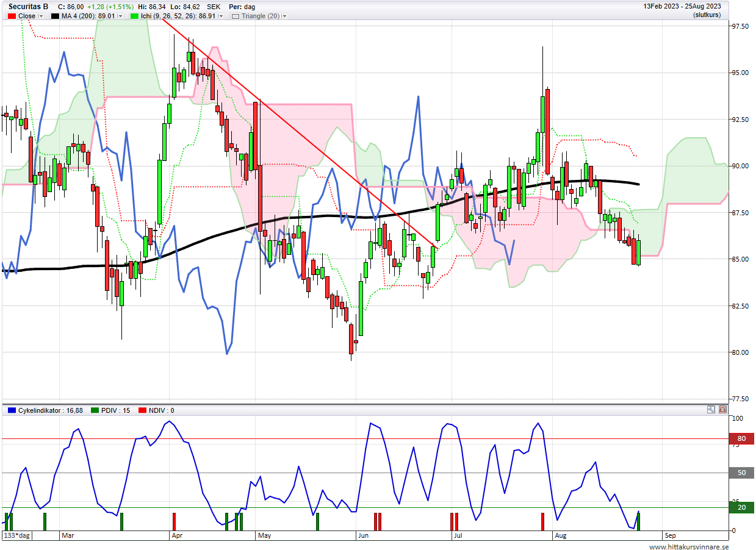
Task: Select the Close legend label
Action: 27,16
